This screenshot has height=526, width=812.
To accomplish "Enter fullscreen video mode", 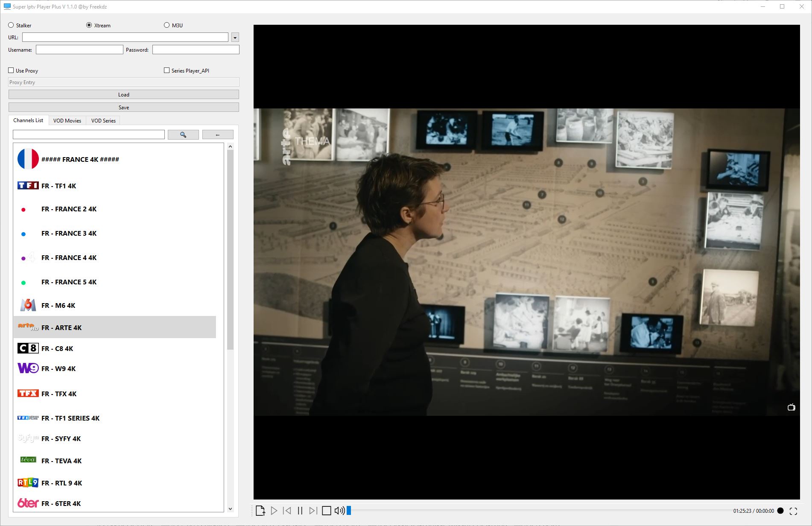I will click(x=793, y=511).
